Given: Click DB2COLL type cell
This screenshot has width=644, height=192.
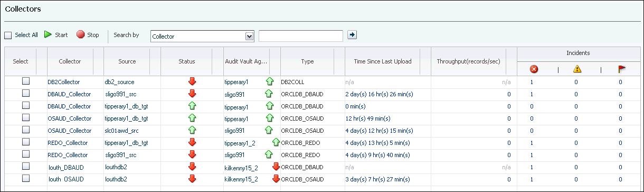Looking at the screenshot, I should click(x=292, y=82).
